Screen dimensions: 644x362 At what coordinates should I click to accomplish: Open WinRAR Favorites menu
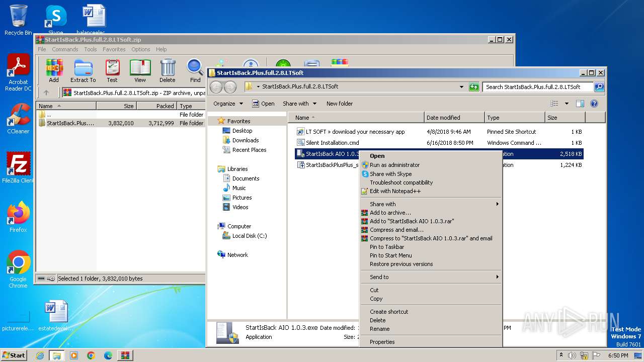(x=114, y=49)
